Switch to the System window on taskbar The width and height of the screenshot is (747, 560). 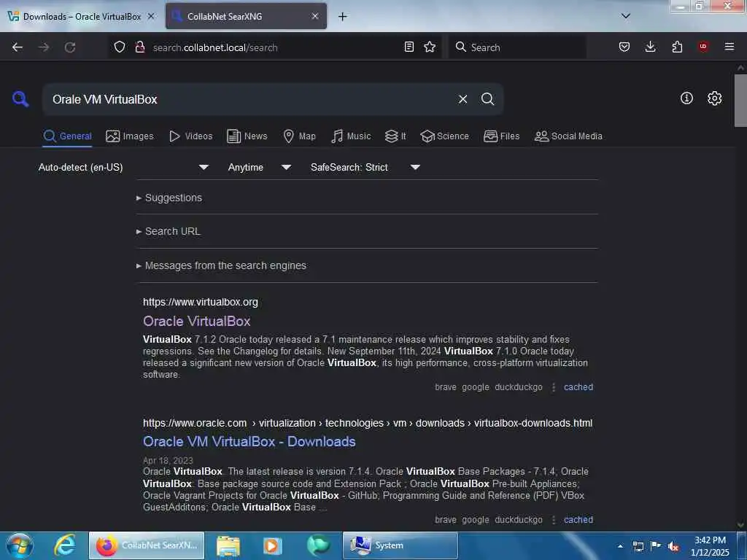[x=400, y=545]
